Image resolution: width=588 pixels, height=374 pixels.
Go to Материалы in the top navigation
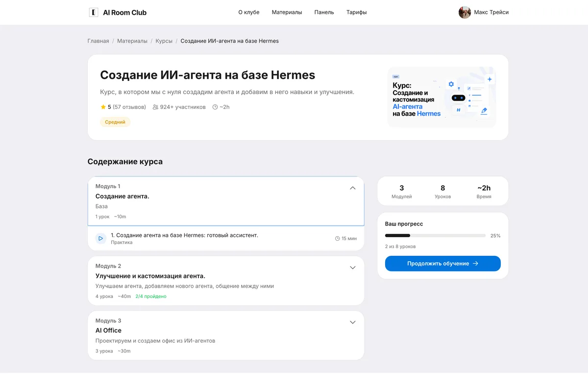click(287, 12)
